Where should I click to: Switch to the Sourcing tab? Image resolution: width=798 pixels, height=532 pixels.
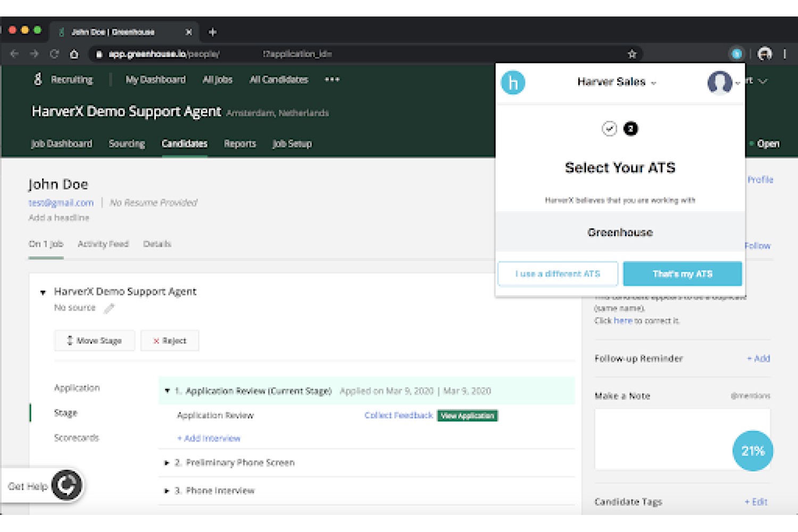click(x=127, y=144)
